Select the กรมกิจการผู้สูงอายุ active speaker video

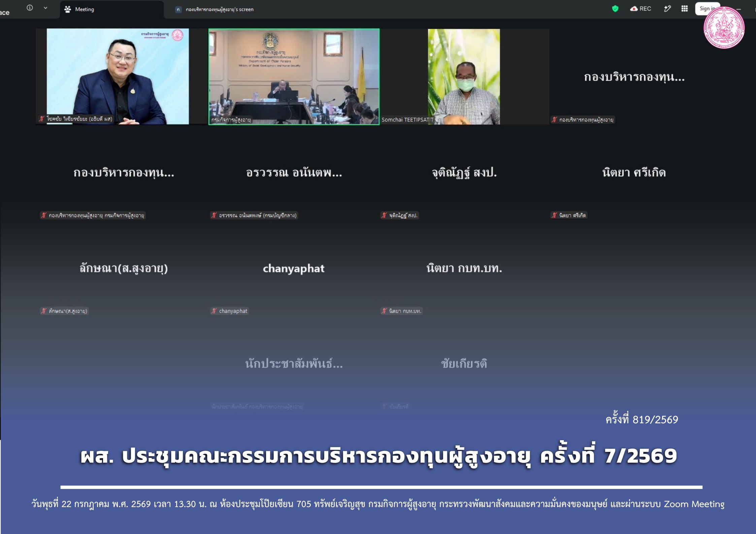(294, 77)
